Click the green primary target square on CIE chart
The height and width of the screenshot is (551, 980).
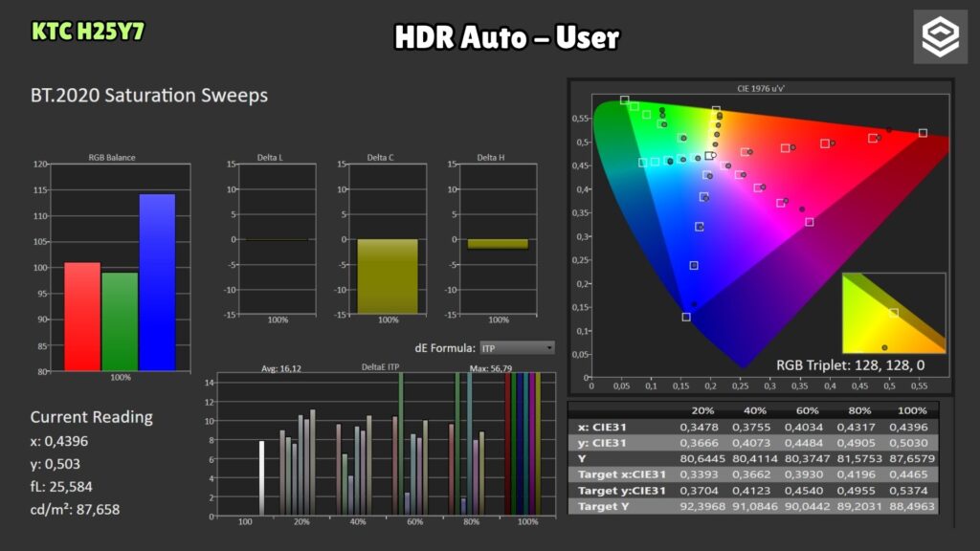[x=624, y=99]
